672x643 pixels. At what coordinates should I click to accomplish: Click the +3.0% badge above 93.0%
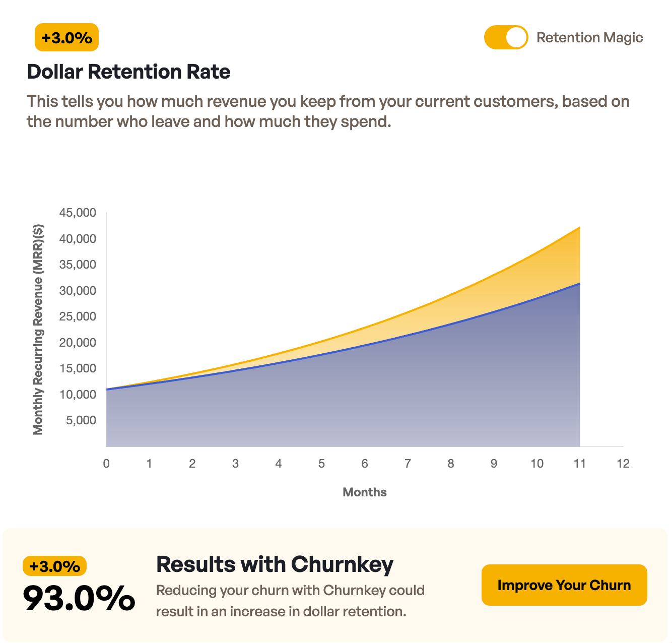54,566
